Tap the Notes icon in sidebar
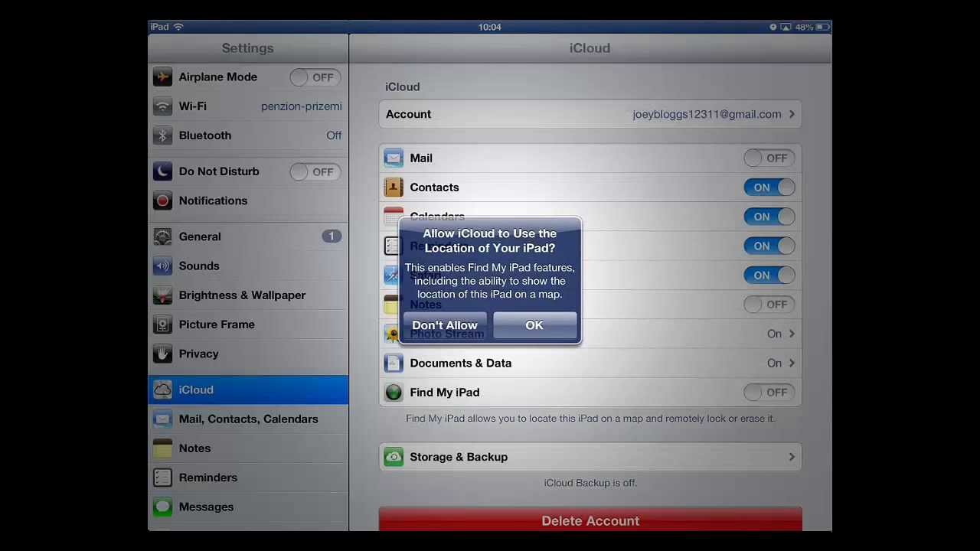The image size is (980, 551). [162, 448]
